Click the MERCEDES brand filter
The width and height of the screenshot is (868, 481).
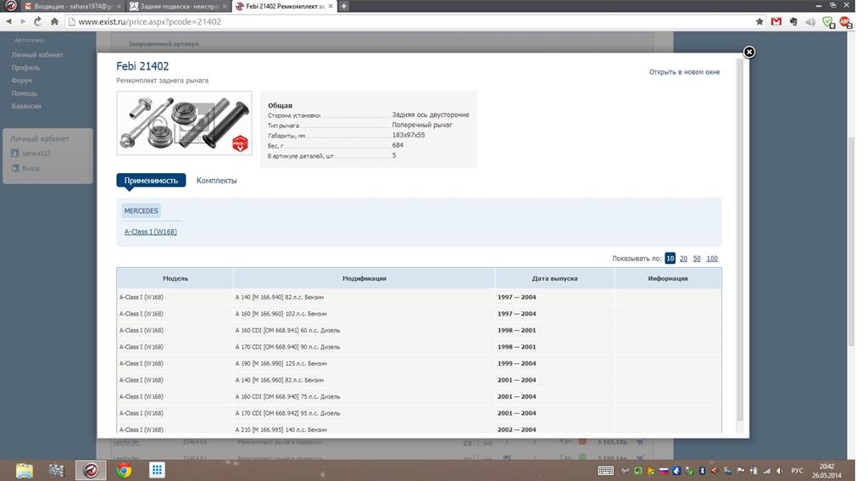tap(142, 210)
